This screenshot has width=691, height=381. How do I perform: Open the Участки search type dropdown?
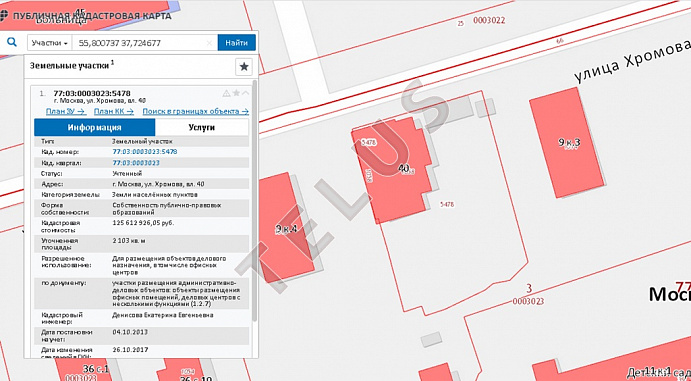(50, 43)
